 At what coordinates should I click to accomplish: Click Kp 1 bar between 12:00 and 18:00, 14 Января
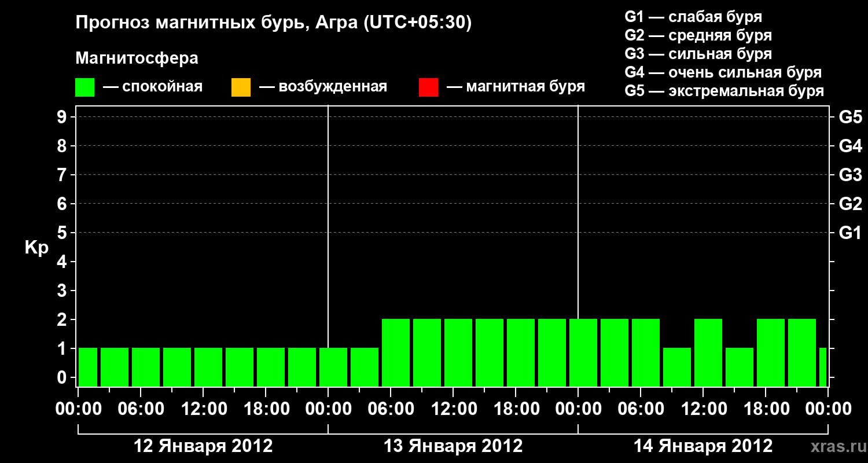tap(740, 367)
